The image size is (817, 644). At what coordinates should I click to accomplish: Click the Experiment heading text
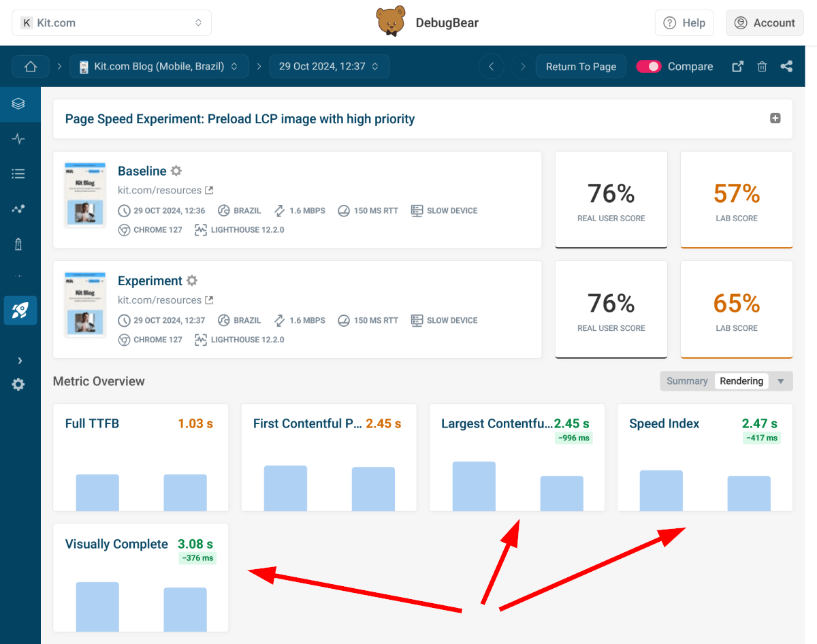point(150,280)
